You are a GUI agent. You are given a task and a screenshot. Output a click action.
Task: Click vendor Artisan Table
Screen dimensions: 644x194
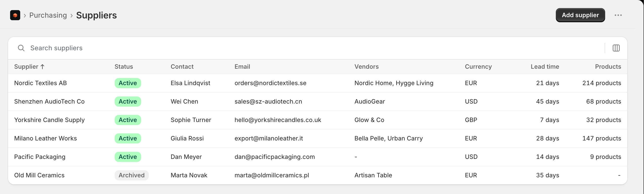[373, 175]
